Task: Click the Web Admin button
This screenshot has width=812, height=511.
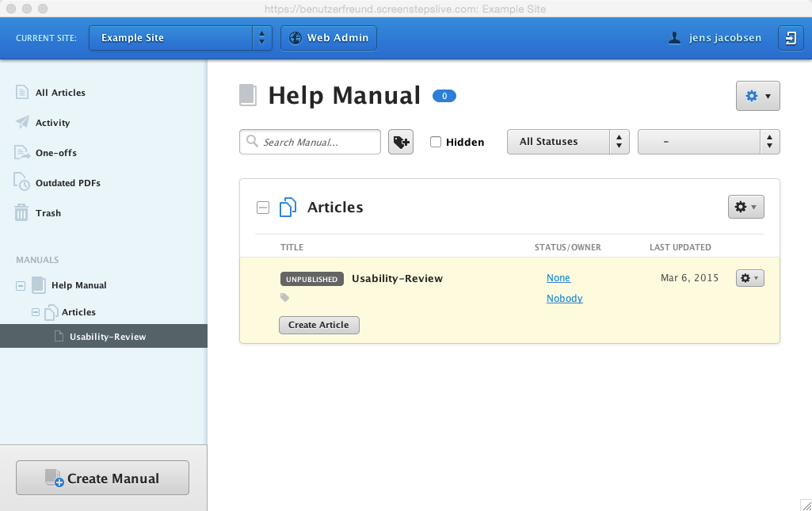Action: [328, 38]
